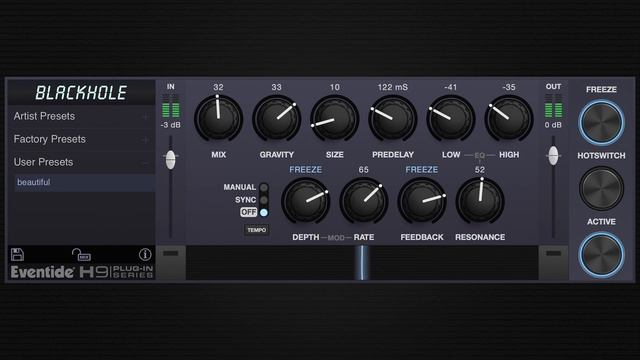
Task: Click the output level slider handle
Action: [x=553, y=156]
